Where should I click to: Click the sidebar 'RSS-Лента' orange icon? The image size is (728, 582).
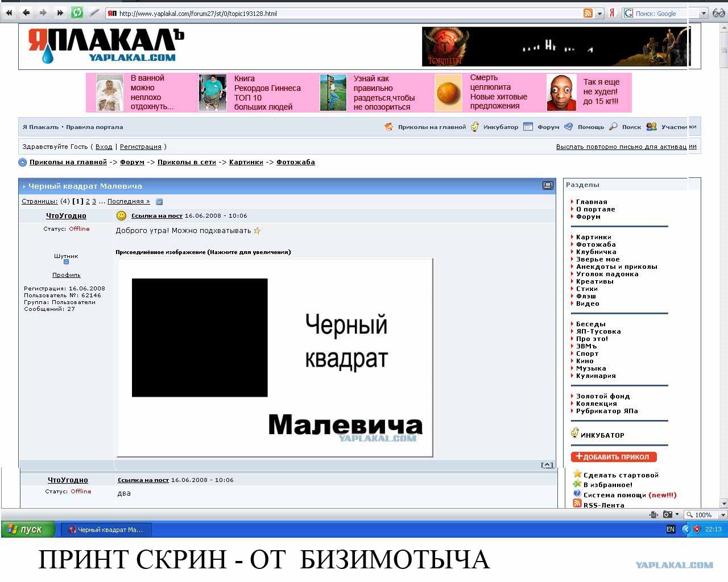coord(577,504)
